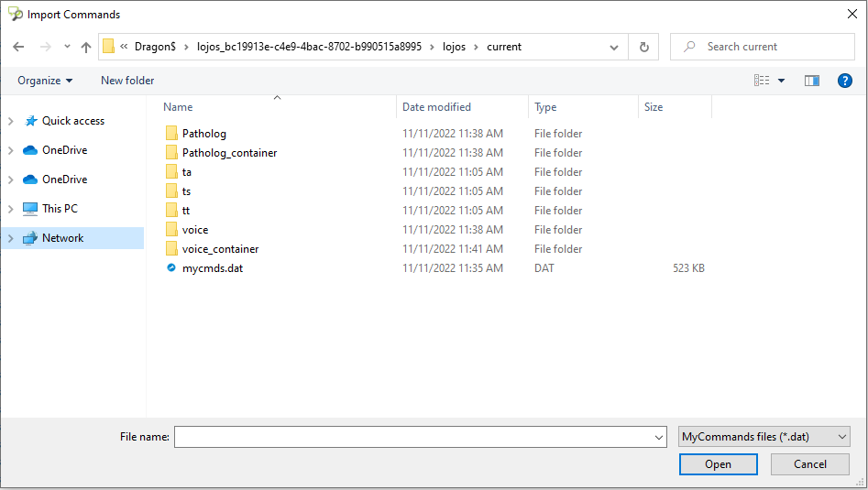Image resolution: width=868 pixels, height=490 pixels.
Task: Click the Search current field
Action: pos(763,47)
